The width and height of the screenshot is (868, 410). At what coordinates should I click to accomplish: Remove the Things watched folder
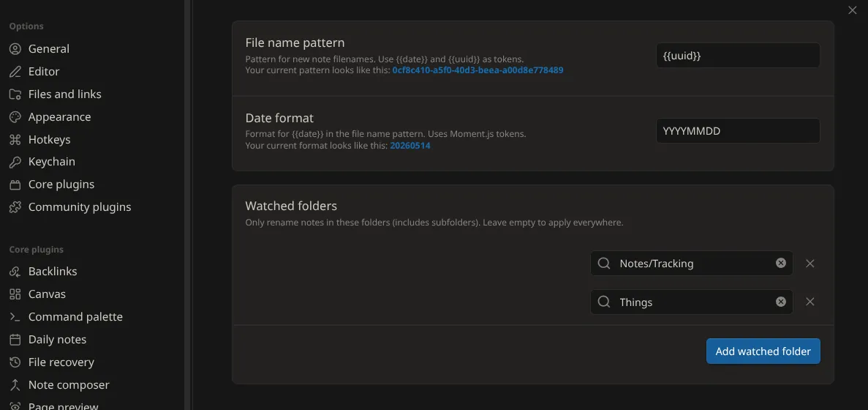tap(810, 302)
